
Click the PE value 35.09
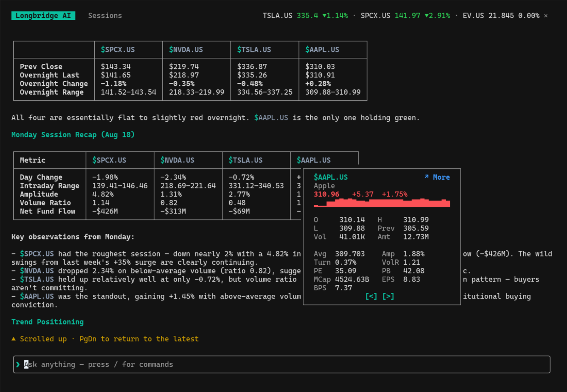coord(346,271)
